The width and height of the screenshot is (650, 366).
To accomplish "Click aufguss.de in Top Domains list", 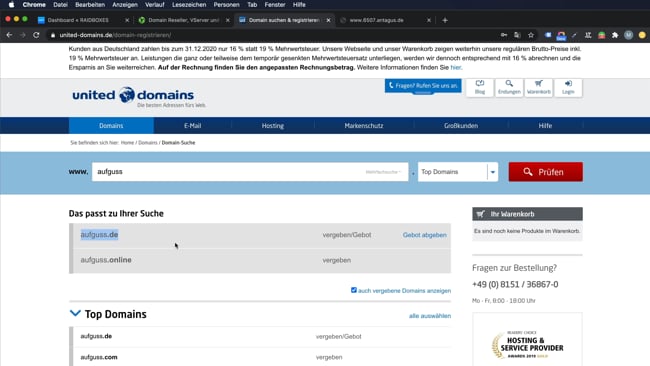I will point(96,336).
